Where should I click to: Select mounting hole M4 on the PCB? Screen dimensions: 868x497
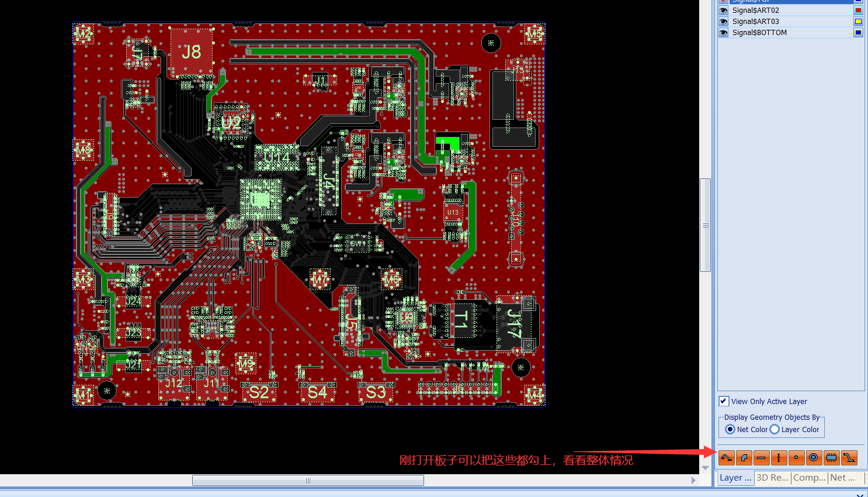click(x=534, y=395)
